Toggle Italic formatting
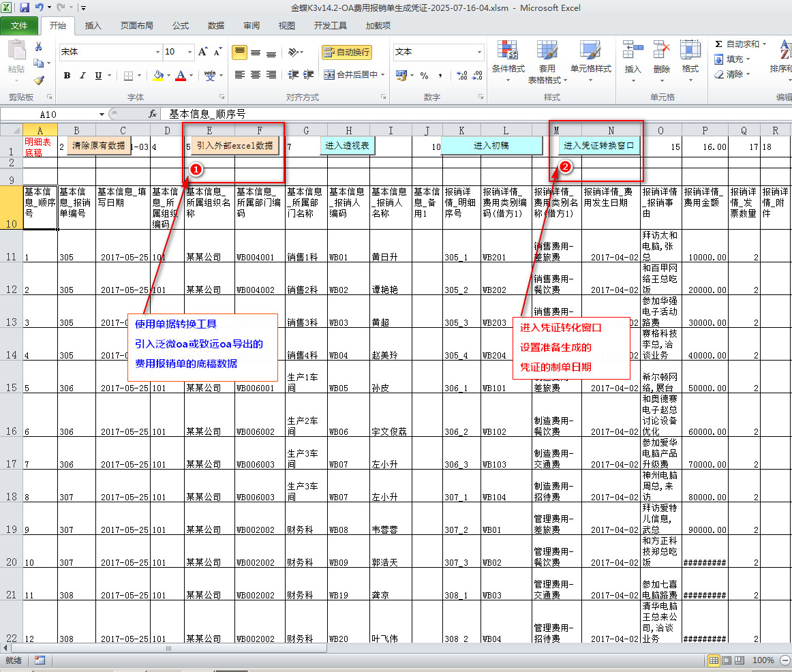The image size is (792, 672). (82, 76)
